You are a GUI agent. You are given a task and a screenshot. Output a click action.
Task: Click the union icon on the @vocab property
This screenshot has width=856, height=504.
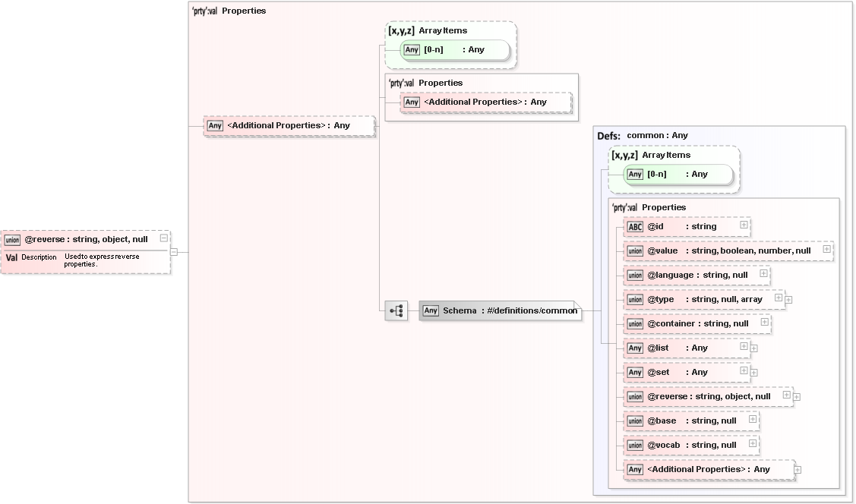click(634, 445)
